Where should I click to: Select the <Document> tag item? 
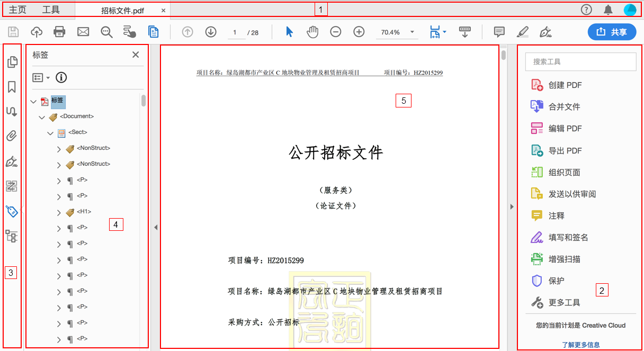coord(77,116)
